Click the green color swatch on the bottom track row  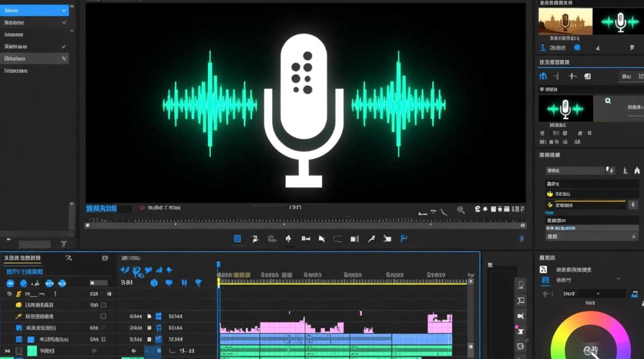pyautogui.click(x=32, y=351)
